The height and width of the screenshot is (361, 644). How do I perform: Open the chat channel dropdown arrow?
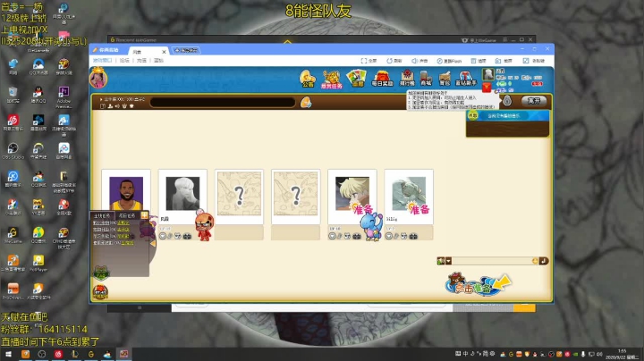(x=448, y=261)
